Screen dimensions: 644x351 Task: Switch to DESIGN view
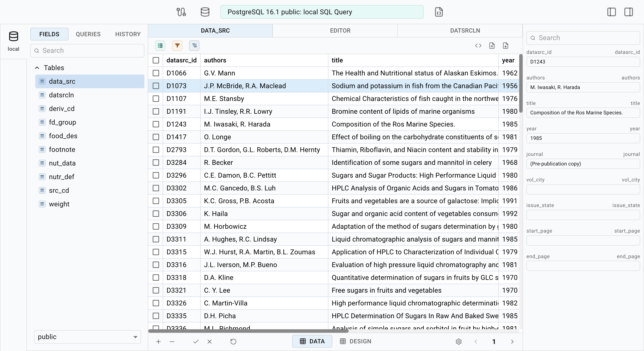[x=355, y=341]
